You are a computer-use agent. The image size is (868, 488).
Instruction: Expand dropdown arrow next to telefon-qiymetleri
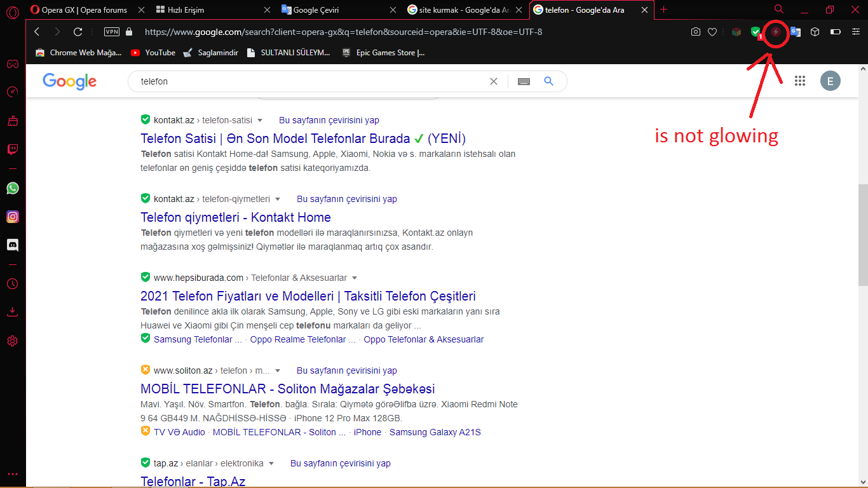click(x=278, y=199)
